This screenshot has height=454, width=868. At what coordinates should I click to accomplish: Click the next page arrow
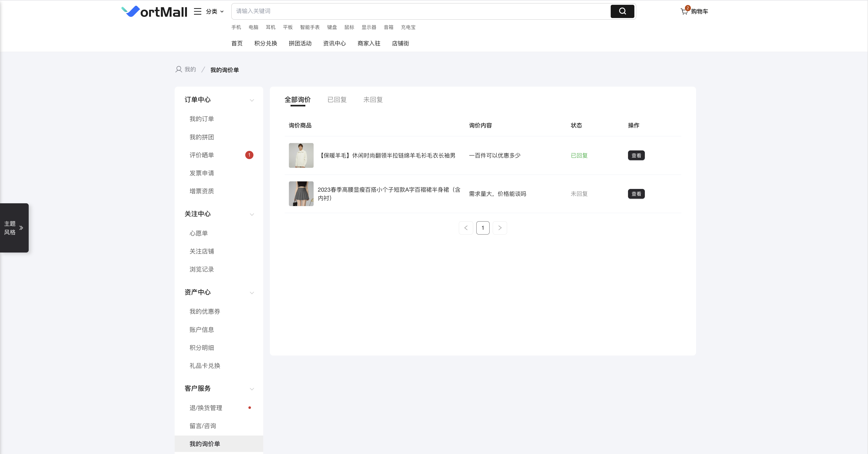pyautogui.click(x=500, y=228)
